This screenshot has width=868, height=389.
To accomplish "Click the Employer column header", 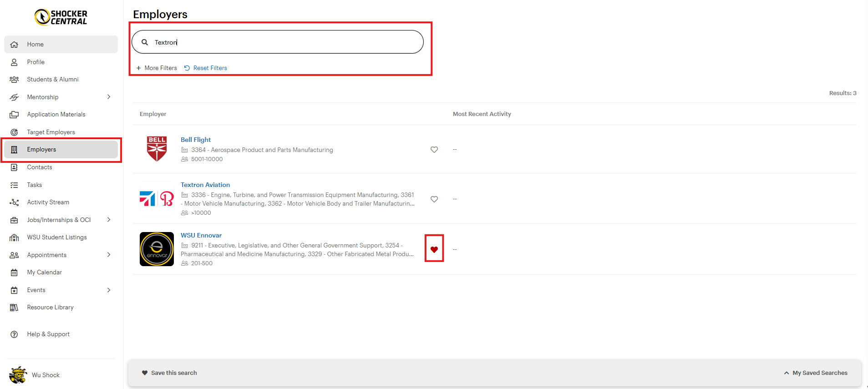I will click(153, 114).
